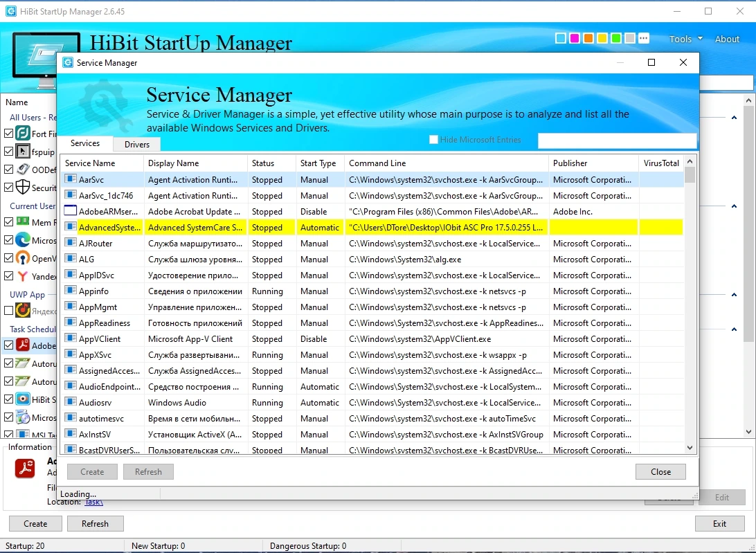
Task: Click the AarSvc service row icon
Action: pos(71,179)
